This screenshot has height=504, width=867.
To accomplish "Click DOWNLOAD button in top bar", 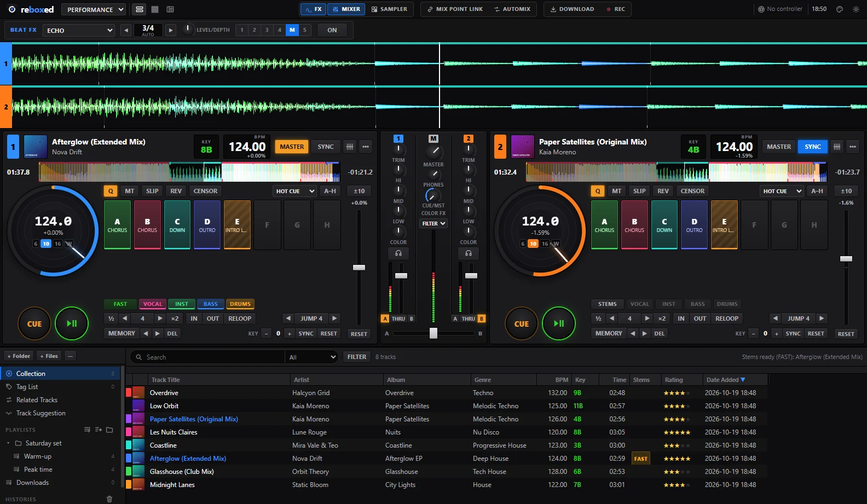I will pyautogui.click(x=572, y=9).
